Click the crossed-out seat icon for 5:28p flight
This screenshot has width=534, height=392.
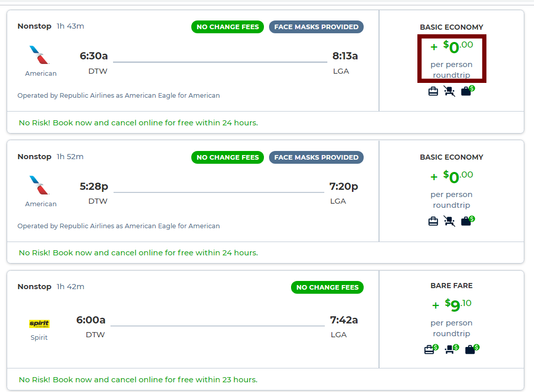[449, 221]
